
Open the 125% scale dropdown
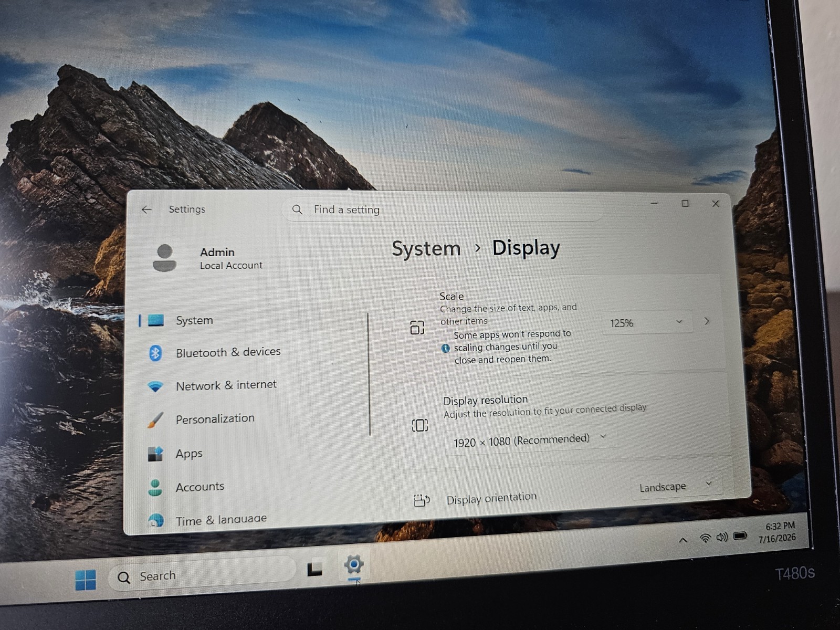tap(646, 323)
